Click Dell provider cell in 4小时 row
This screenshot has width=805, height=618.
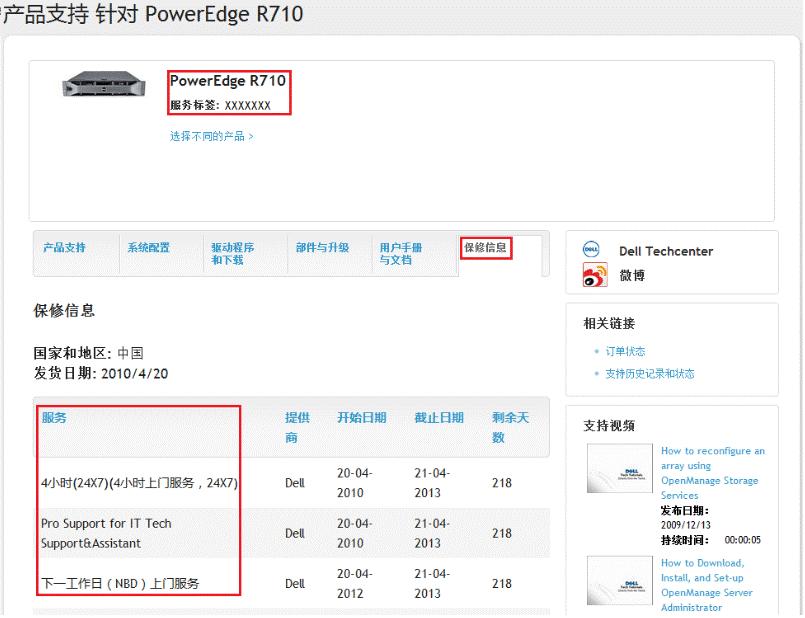point(295,483)
